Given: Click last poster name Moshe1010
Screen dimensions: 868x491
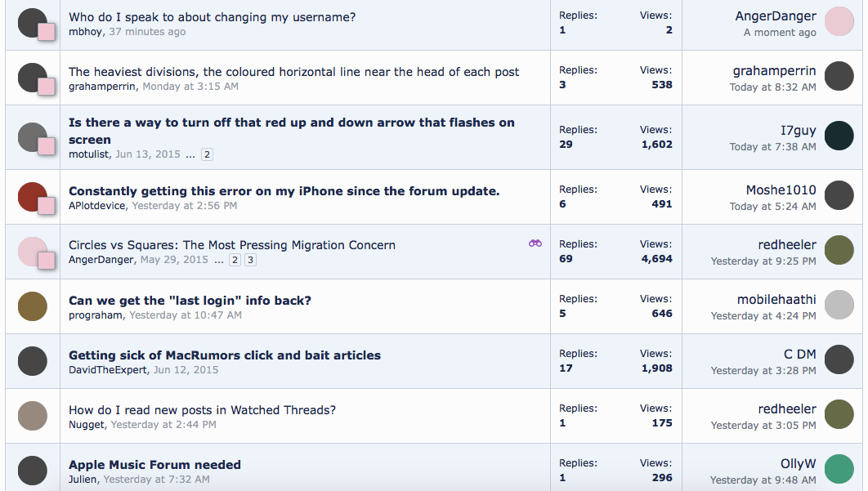Looking at the screenshot, I should point(781,190).
